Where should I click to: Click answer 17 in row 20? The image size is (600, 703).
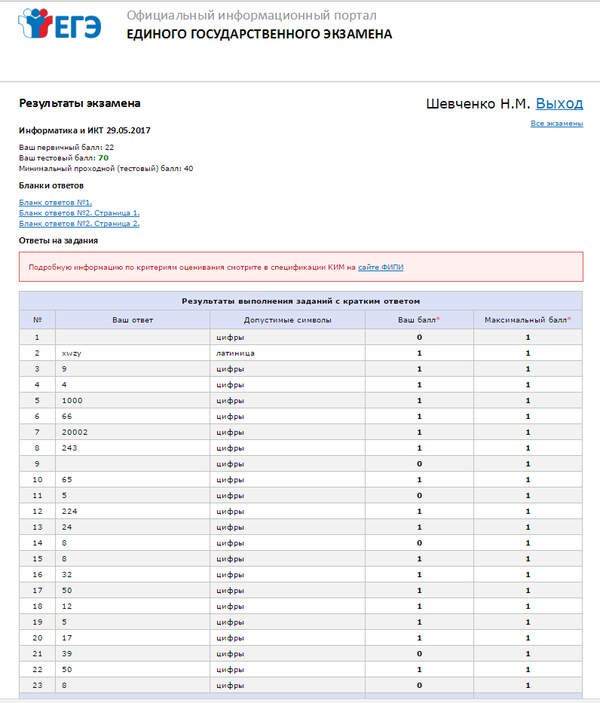(67, 638)
